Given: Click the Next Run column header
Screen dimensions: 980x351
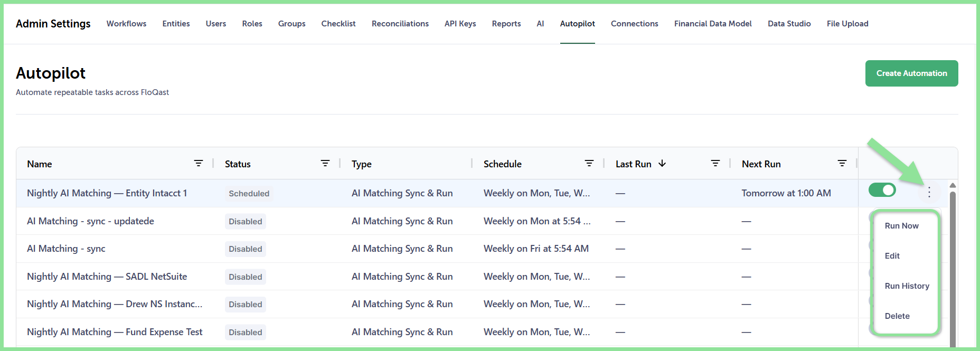Looking at the screenshot, I should [761, 164].
